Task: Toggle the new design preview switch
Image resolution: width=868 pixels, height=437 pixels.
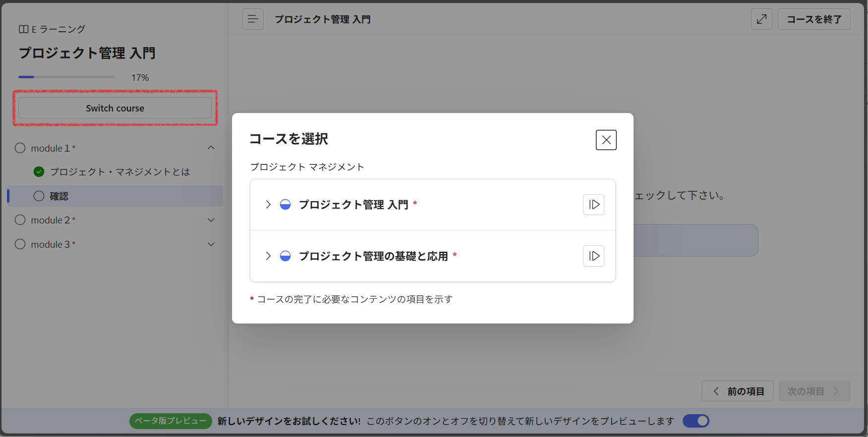Action: point(696,421)
